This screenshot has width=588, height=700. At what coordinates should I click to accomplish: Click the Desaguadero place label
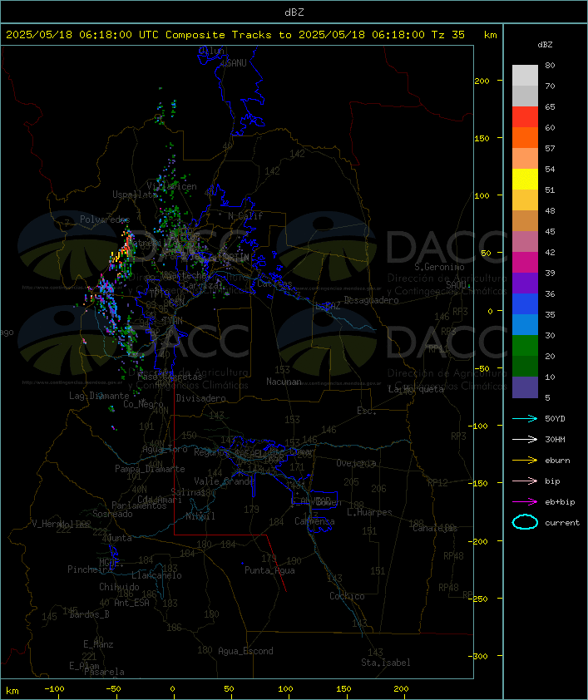pos(371,300)
